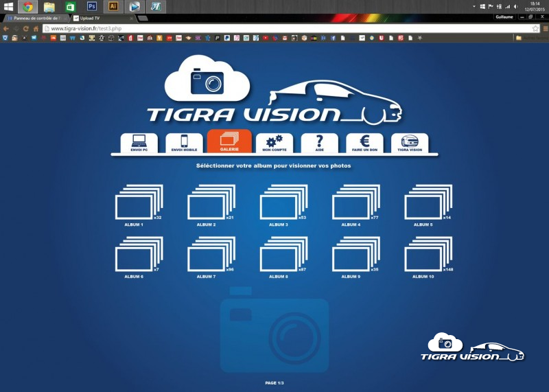Open Album 1 thumbnail
Screen dimensions: 549x392
pos(138,203)
